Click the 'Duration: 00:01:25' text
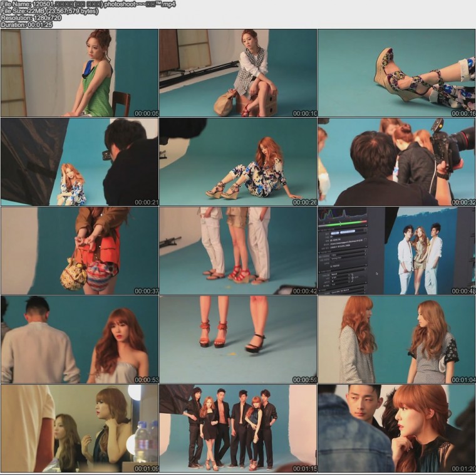Viewport: 476px width, 475px height. click(27, 24)
